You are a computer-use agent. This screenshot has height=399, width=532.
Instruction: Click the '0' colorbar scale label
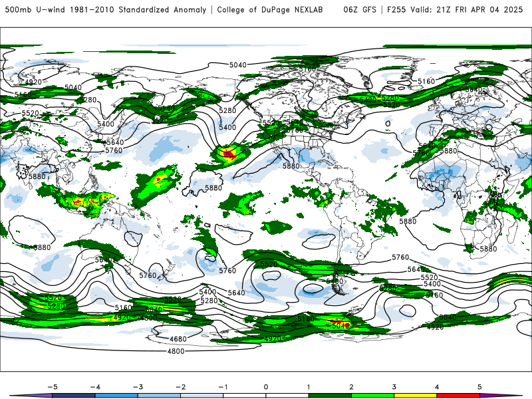pyautogui.click(x=266, y=387)
